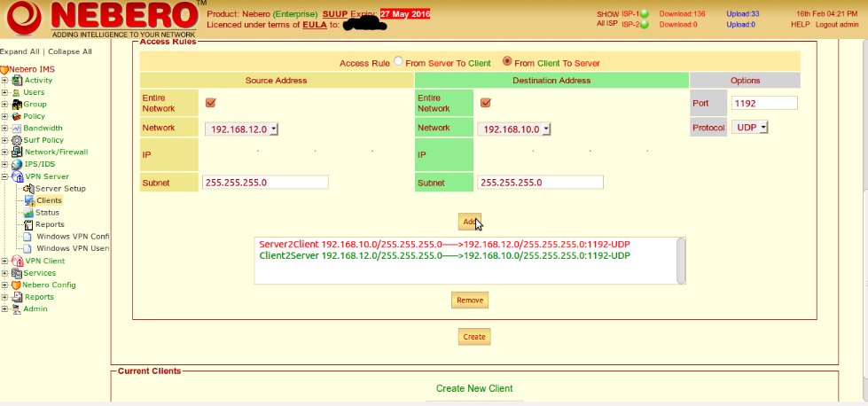Open the Network/Firewall section label

click(56, 152)
